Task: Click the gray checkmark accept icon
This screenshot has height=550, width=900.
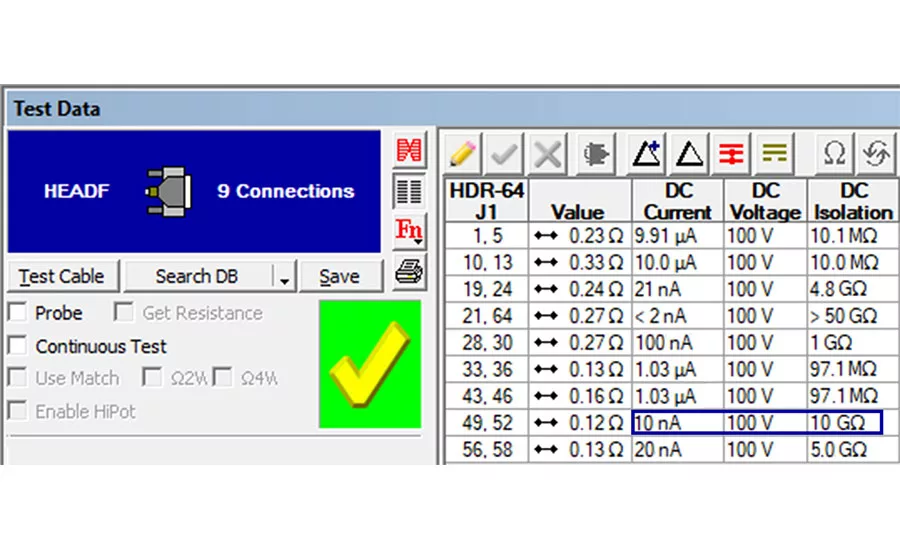Action: click(505, 154)
